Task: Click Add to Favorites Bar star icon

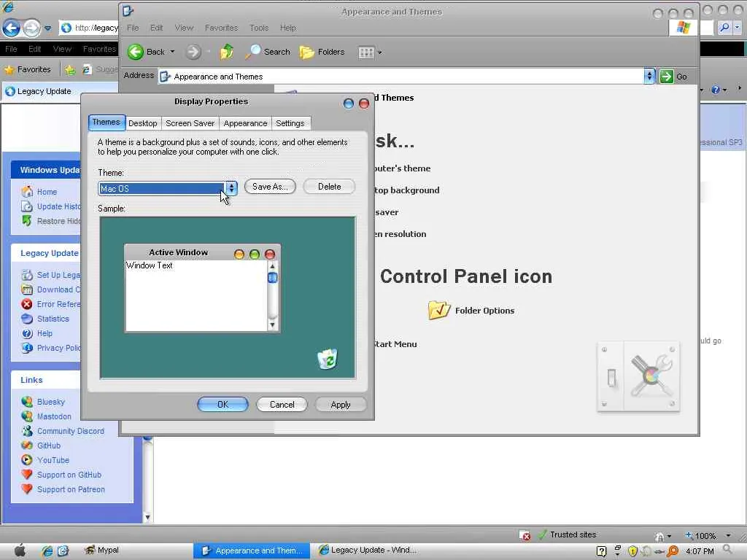Action: [x=70, y=70]
